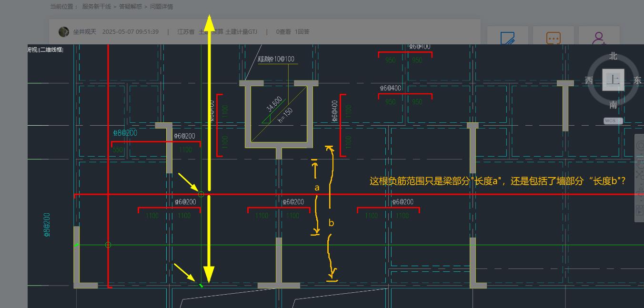This screenshot has width=644, height=308.
Task: Select the 1回答 answer count
Action: click(302, 32)
